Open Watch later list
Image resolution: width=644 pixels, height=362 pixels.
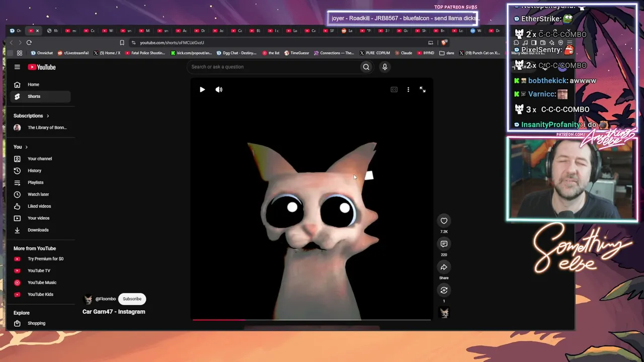[40, 195]
